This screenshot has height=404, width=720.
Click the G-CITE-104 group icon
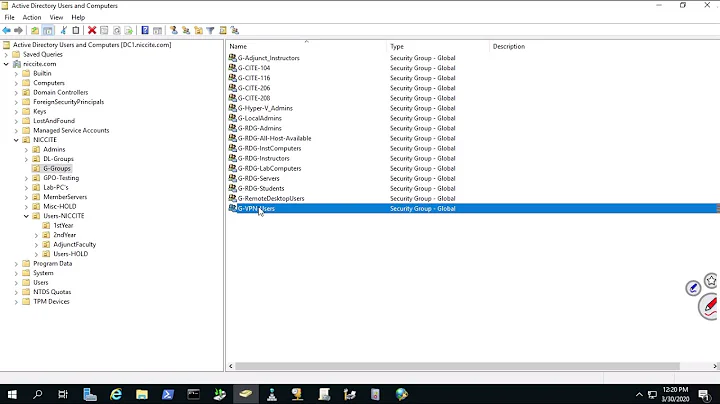[232, 67]
